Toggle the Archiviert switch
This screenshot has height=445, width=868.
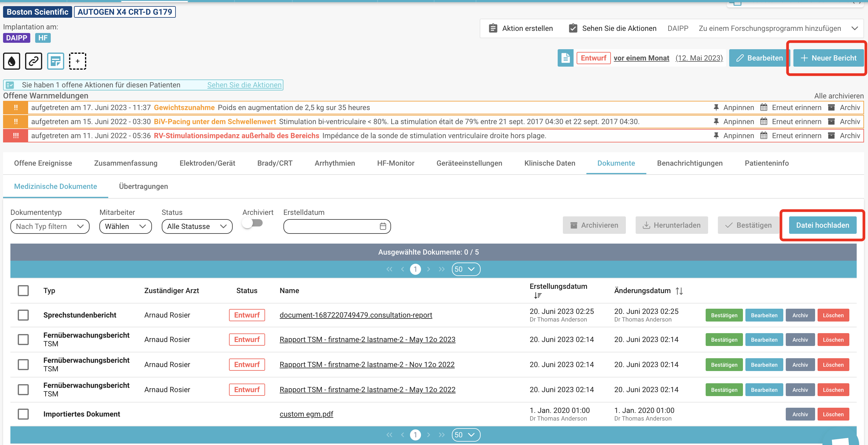(x=253, y=223)
